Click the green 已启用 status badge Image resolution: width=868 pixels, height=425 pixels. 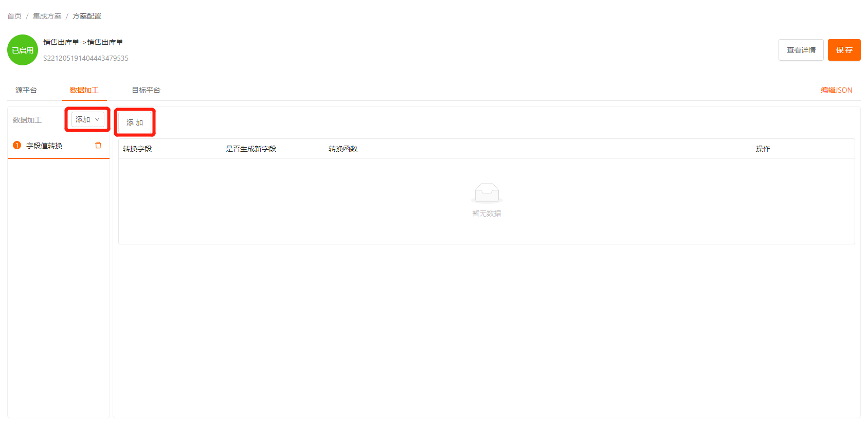tap(23, 50)
